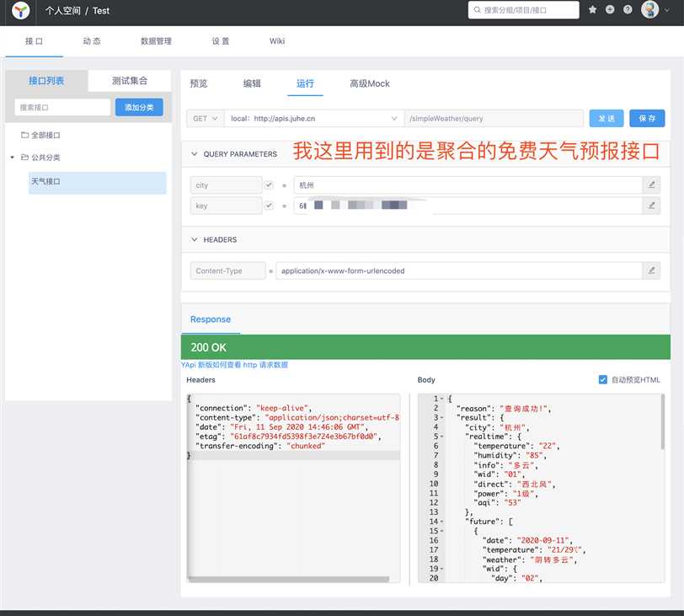
Task: Click the key parameter name field
Action: pyautogui.click(x=226, y=206)
